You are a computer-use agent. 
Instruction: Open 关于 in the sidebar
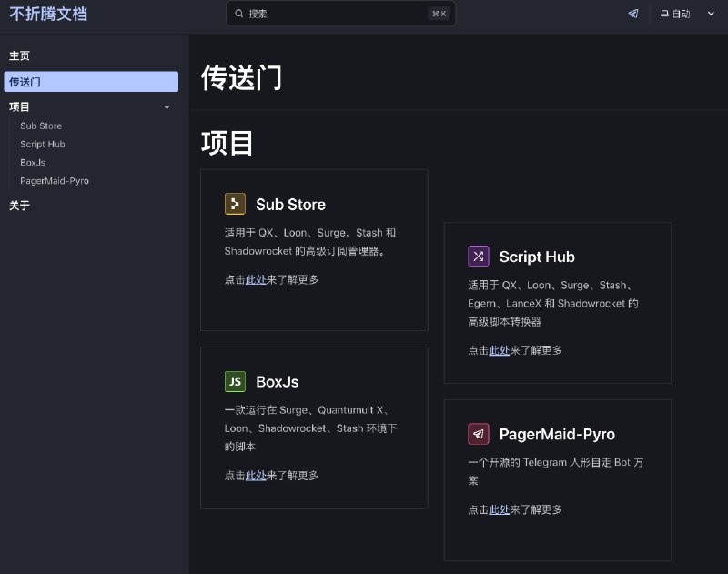[x=19, y=206]
